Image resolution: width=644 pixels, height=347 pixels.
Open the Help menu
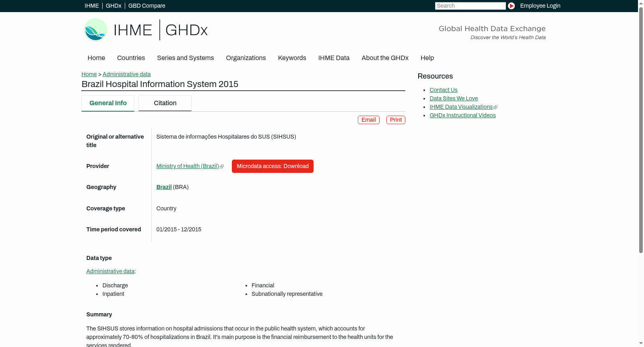(427, 58)
